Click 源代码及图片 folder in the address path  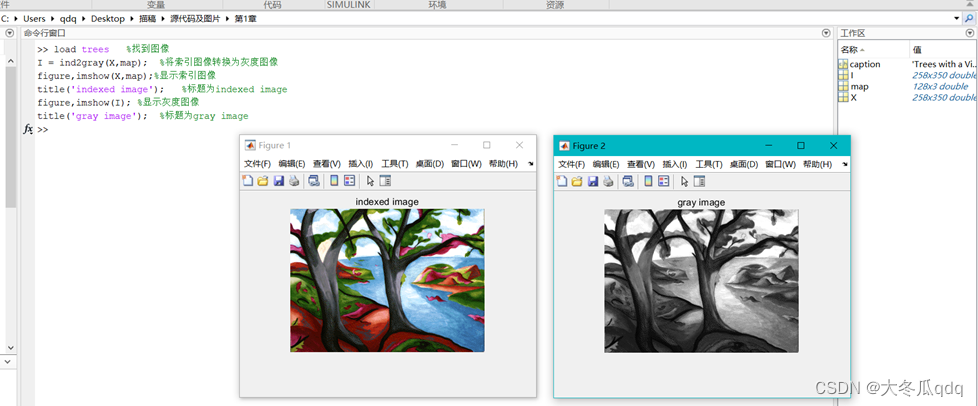point(195,19)
